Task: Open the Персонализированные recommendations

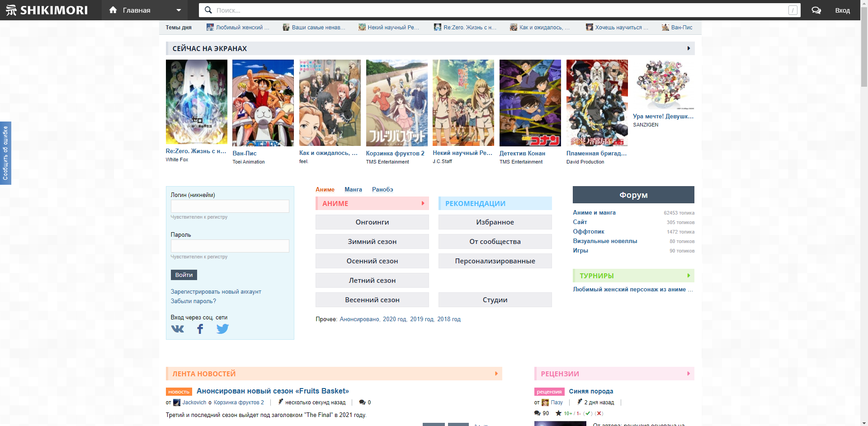Action: click(x=495, y=261)
